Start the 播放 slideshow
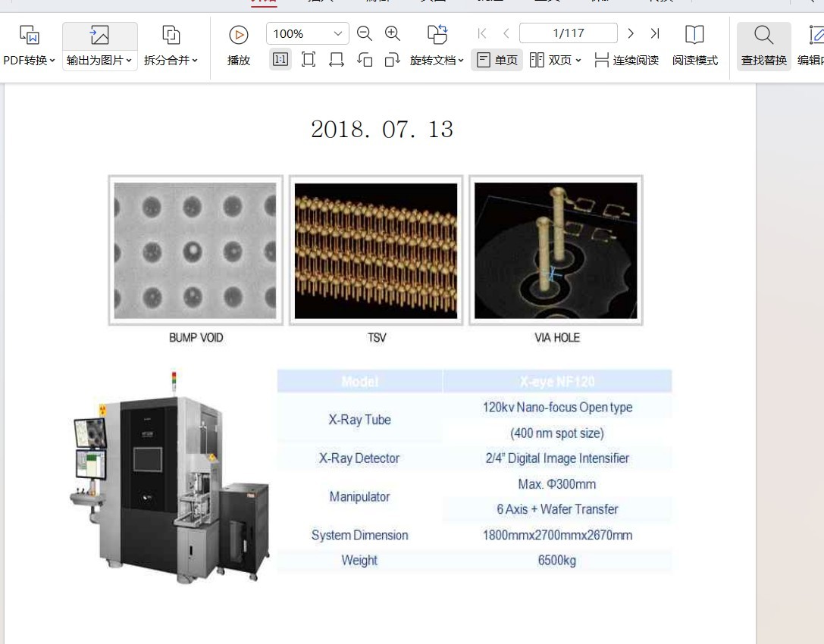Image resolution: width=824 pixels, height=644 pixels. tap(239, 46)
